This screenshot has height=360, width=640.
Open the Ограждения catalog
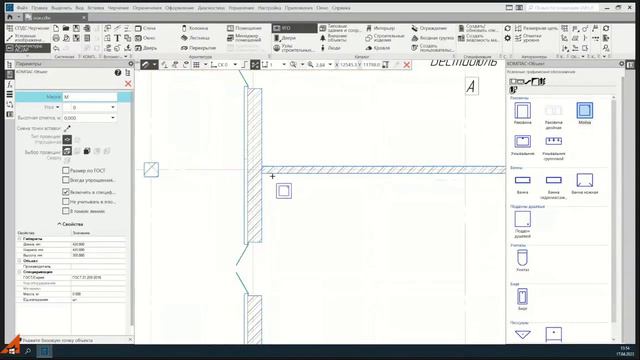429,28
